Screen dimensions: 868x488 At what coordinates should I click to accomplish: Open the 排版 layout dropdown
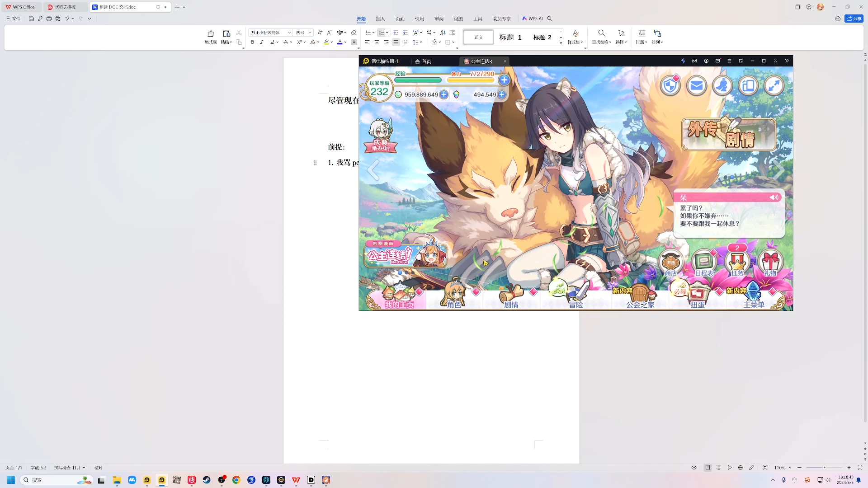pyautogui.click(x=642, y=37)
